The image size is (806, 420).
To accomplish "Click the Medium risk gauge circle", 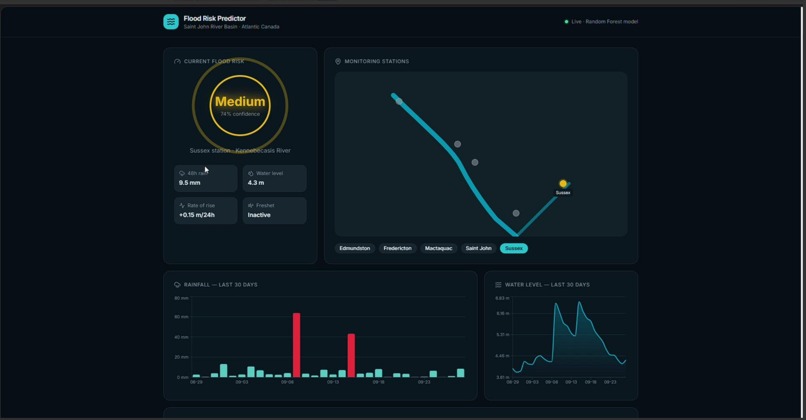I will 240,105.
